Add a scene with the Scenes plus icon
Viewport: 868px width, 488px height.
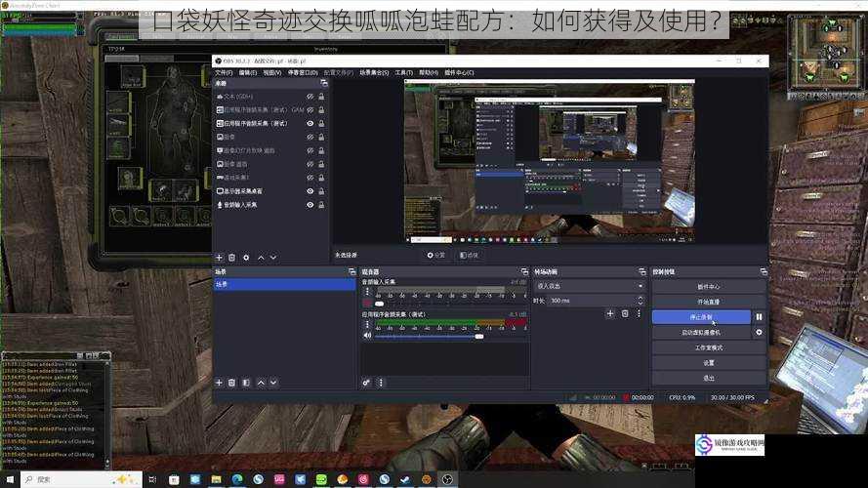(x=220, y=383)
